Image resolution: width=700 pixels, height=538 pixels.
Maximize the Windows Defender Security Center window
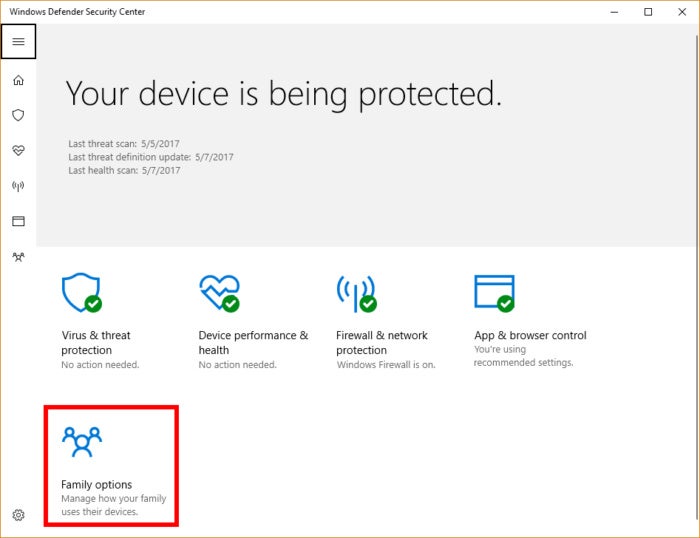[x=648, y=12]
